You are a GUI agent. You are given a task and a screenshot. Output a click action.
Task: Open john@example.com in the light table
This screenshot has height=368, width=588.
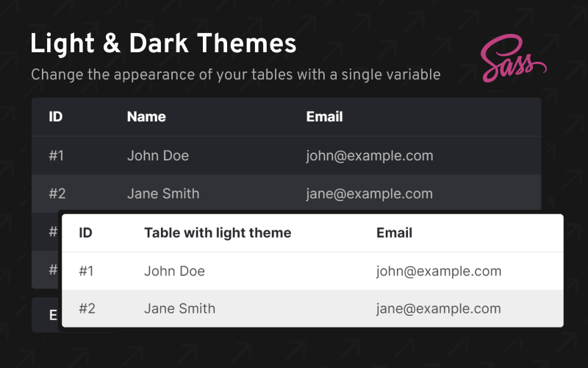click(439, 271)
